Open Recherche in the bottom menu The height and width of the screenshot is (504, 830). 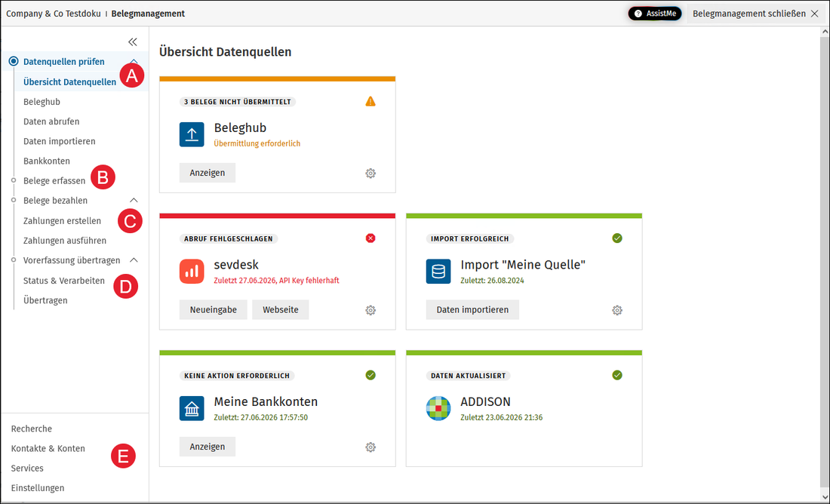tap(31, 429)
